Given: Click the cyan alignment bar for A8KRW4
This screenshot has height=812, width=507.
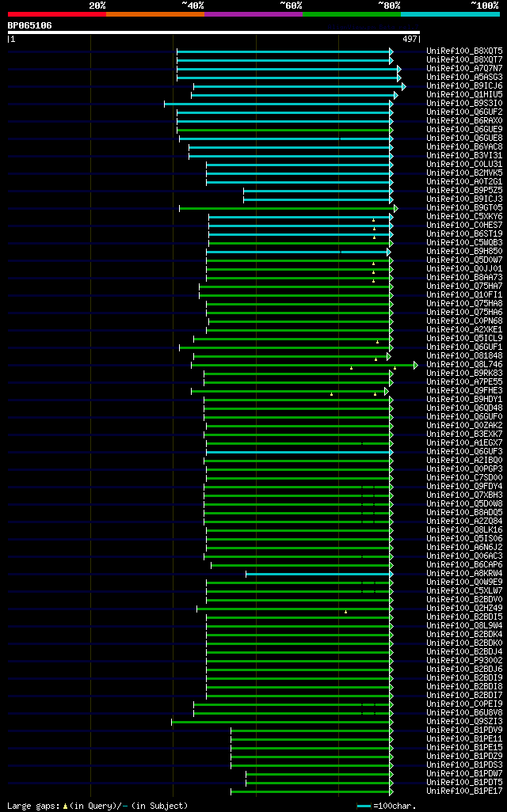Looking at the screenshot, I should (320, 575).
